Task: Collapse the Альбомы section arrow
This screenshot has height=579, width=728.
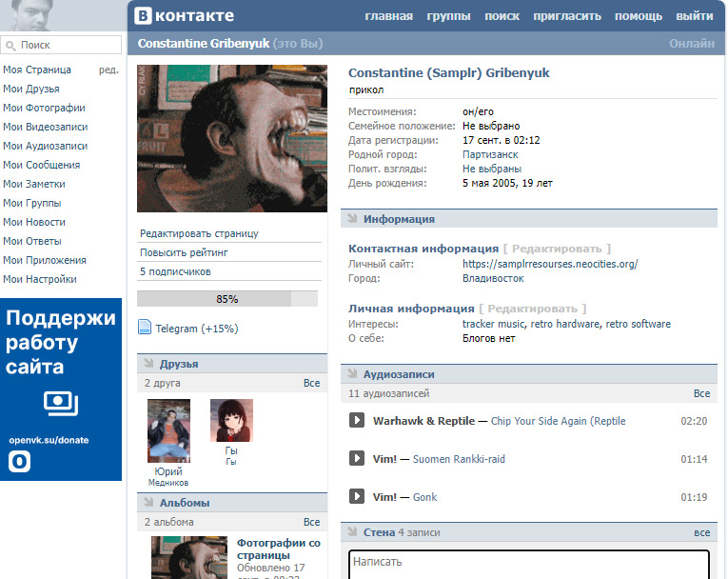Action: (x=148, y=502)
